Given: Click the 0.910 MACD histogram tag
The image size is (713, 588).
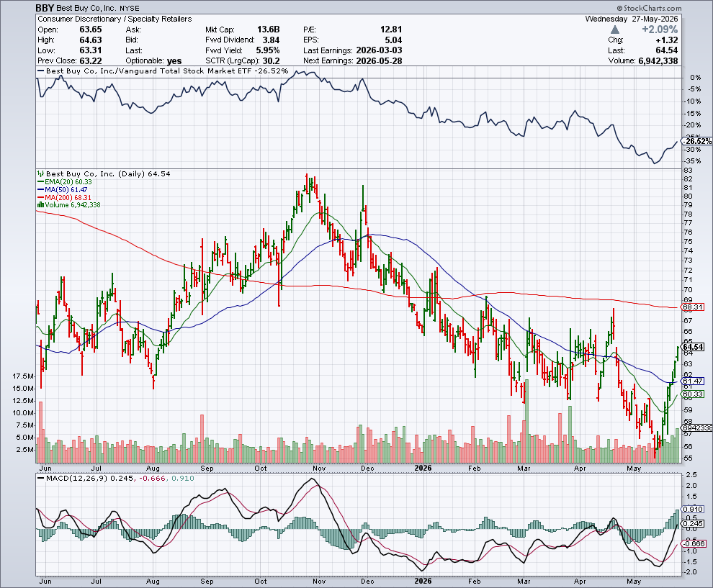Looking at the screenshot, I should click(694, 510).
